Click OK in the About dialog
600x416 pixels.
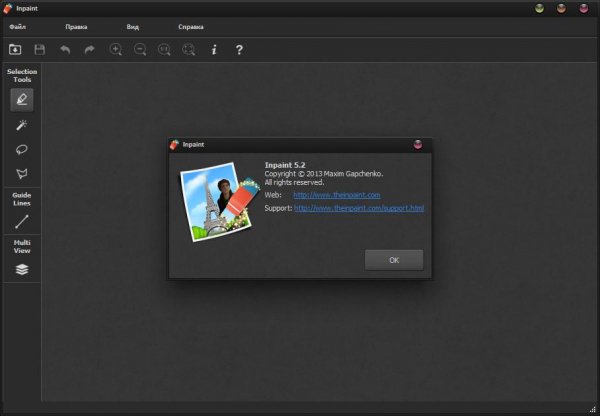tap(394, 260)
